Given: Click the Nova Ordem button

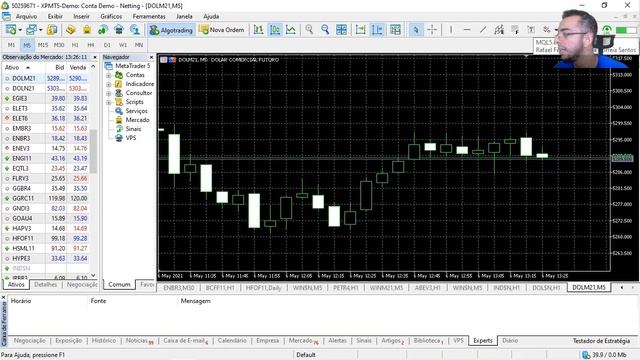Looking at the screenshot, I should [x=222, y=30].
